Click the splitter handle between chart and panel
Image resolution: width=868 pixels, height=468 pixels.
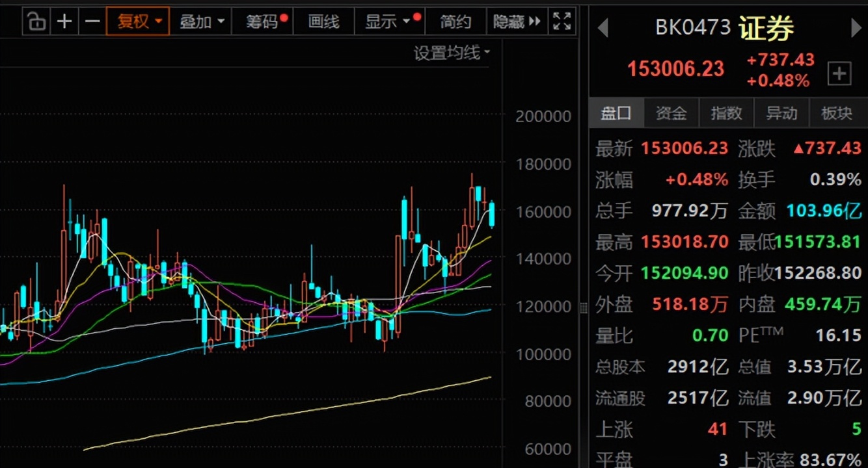[583, 309]
